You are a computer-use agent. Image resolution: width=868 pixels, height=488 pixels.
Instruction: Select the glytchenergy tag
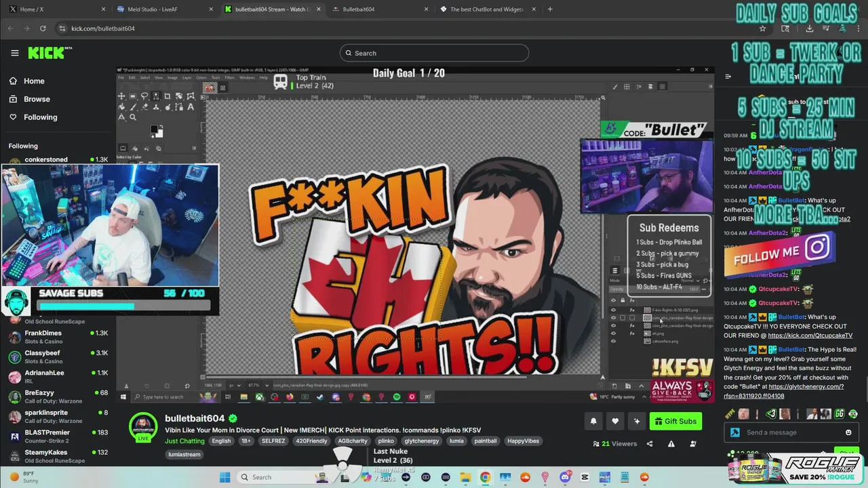click(x=422, y=441)
